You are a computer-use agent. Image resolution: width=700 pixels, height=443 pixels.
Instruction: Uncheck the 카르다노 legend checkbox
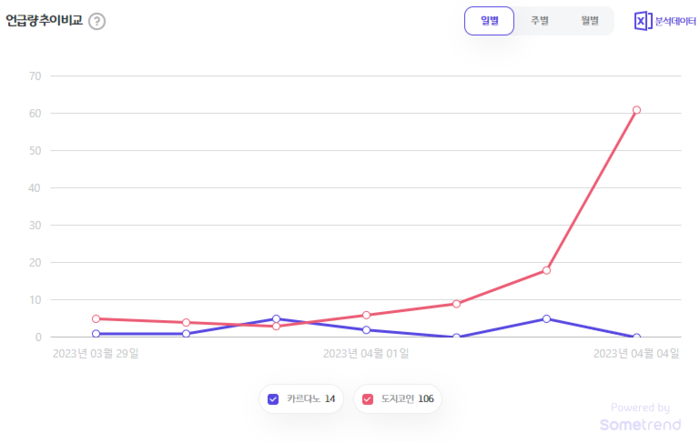click(x=273, y=400)
